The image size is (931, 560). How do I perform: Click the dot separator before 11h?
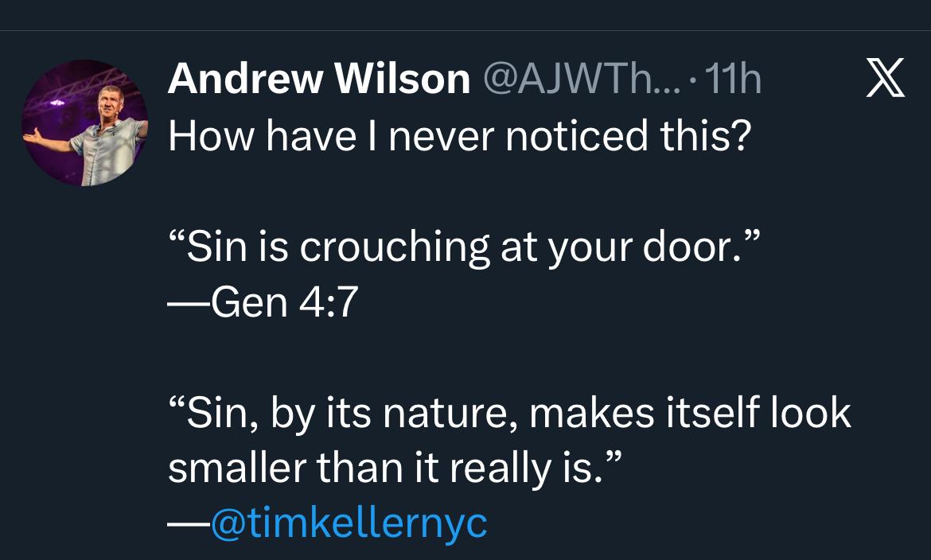click(x=695, y=81)
